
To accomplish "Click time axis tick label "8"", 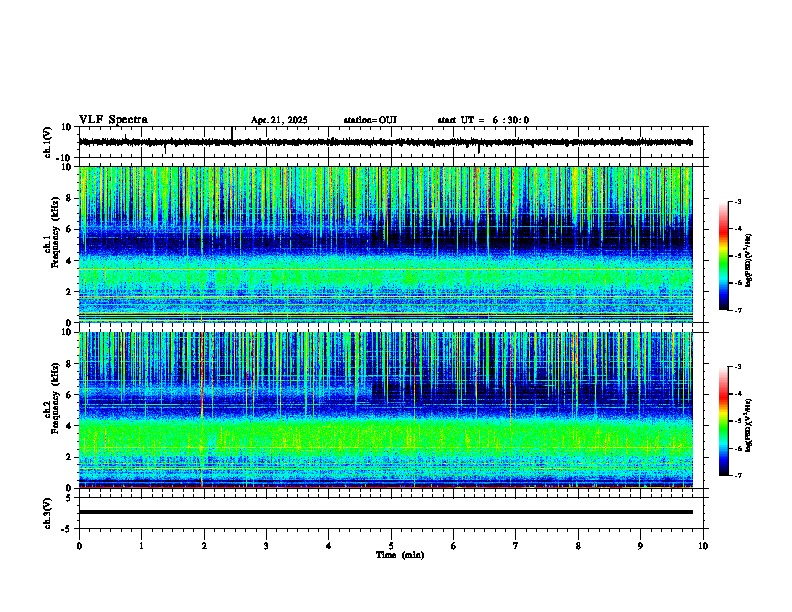I will pos(578,546).
